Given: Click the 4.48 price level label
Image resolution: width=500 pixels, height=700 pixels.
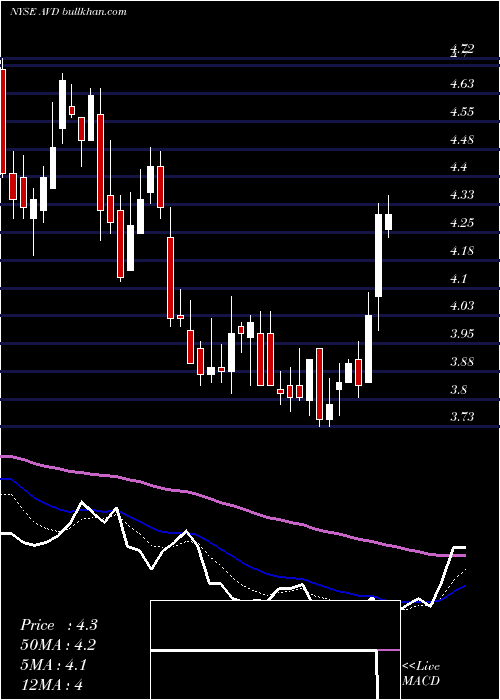Looking at the screenshot, I should (x=462, y=140).
